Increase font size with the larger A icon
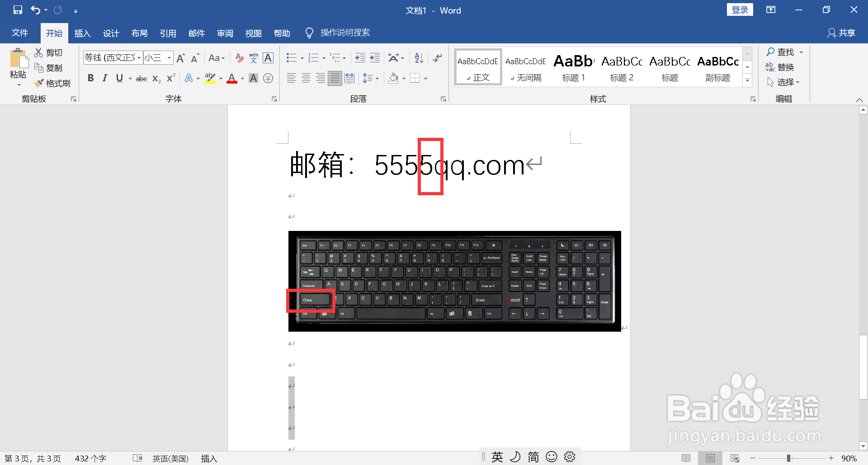This screenshot has width=868, height=465. coord(180,58)
